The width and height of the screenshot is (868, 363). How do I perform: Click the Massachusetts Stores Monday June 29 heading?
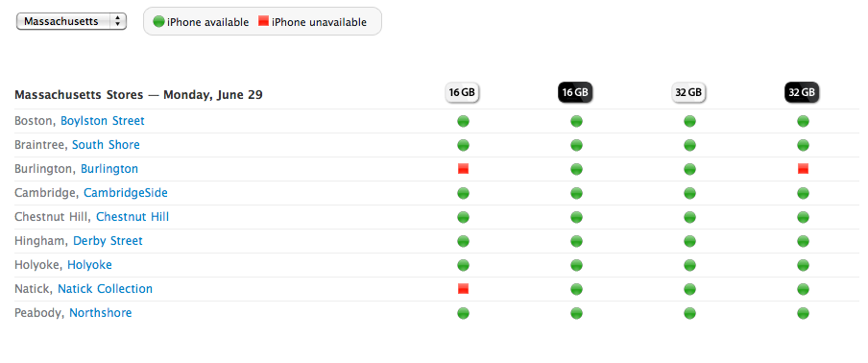click(138, 95)
